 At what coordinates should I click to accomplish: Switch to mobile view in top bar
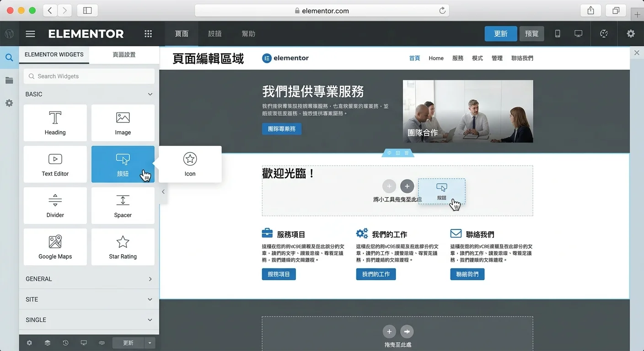[x=557, y=33]
